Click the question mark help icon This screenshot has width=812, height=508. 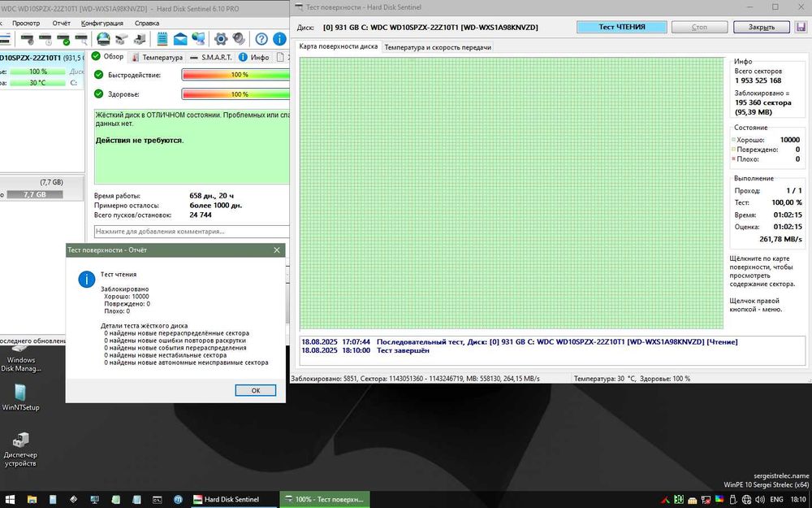coord(261,39)
